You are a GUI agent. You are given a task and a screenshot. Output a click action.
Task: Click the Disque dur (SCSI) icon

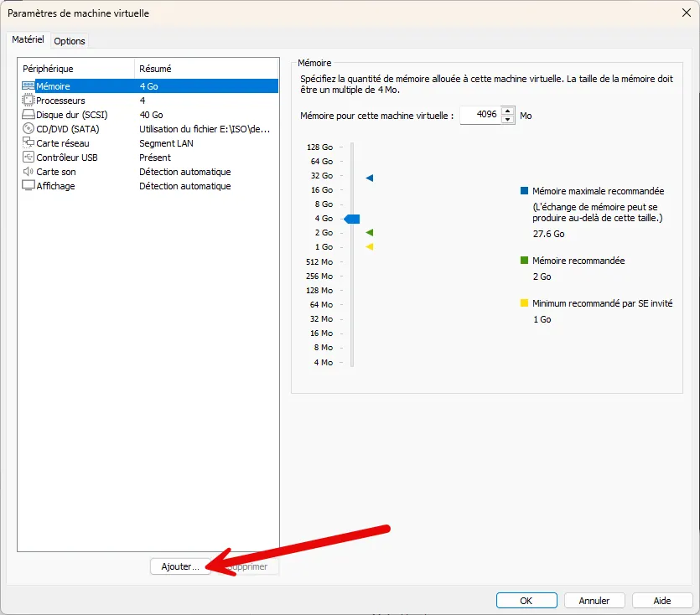tap(28, 115)
